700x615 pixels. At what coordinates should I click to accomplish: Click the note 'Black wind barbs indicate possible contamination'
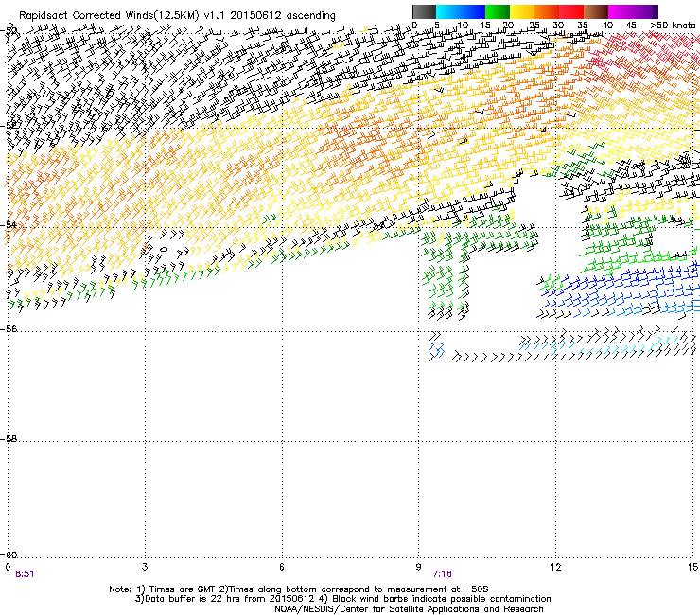tap(442, 599)
